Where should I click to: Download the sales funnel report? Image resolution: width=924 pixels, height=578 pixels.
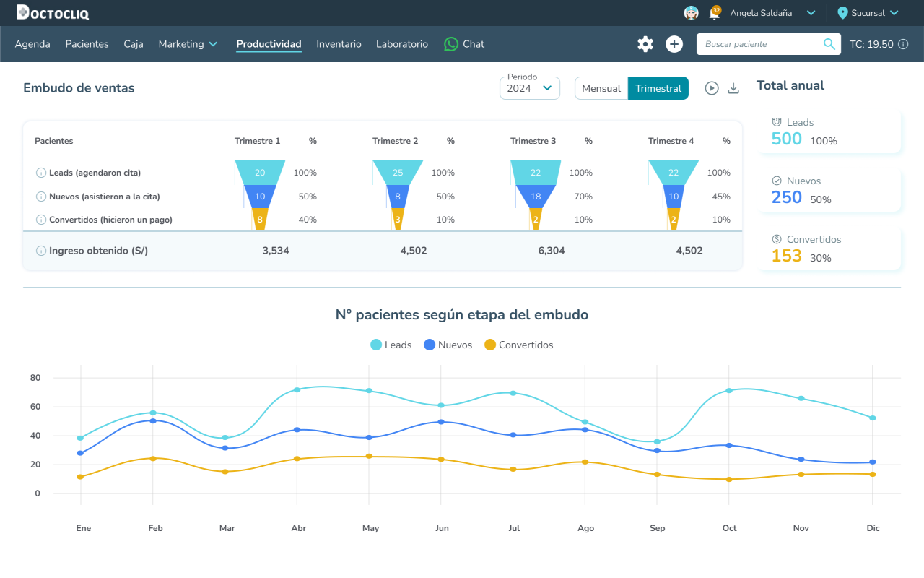pos(733,88)
